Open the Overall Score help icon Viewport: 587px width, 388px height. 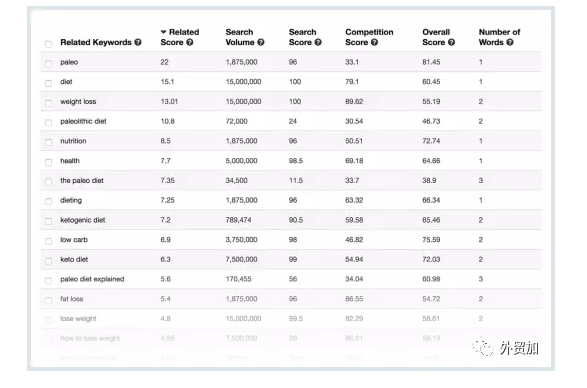click(451, 42)
